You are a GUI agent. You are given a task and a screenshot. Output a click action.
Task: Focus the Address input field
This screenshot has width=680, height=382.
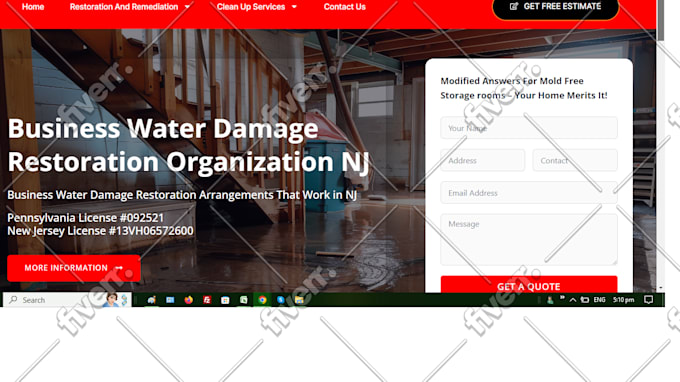483,160
